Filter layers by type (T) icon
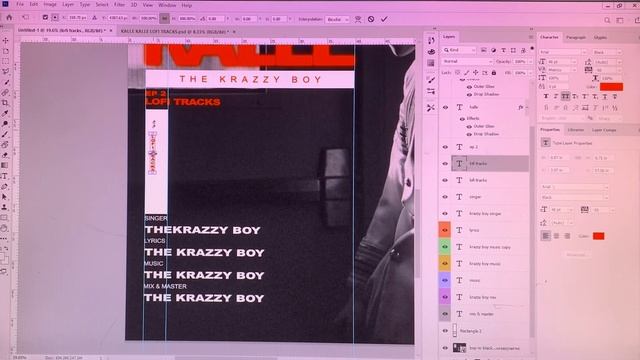 [x=503, y=50]
